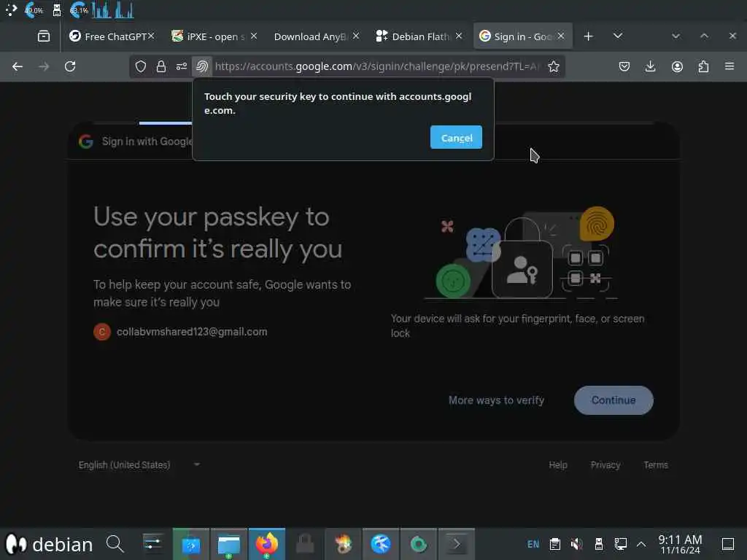Viewport: 747px width, 560px height.
Task: Click the address bar URL field
Action: point(376,66)
